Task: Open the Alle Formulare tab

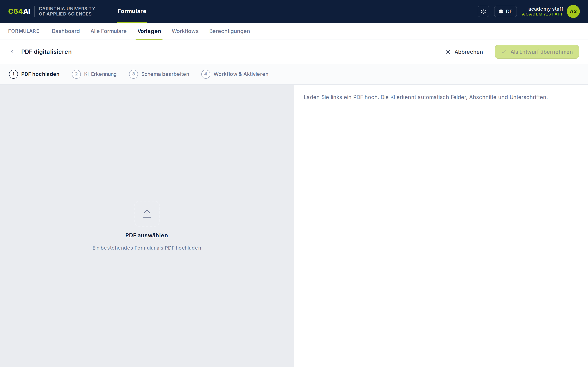Action: tap(108, 31)
